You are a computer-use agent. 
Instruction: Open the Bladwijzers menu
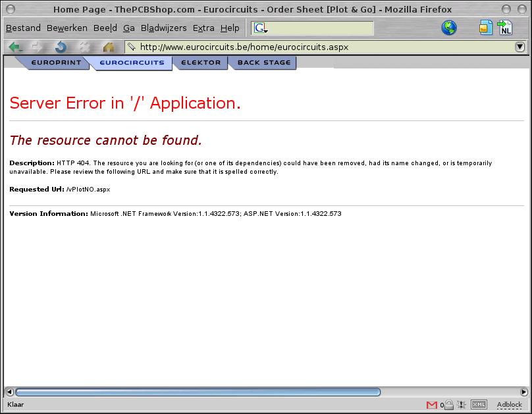(x=163, y=28)
